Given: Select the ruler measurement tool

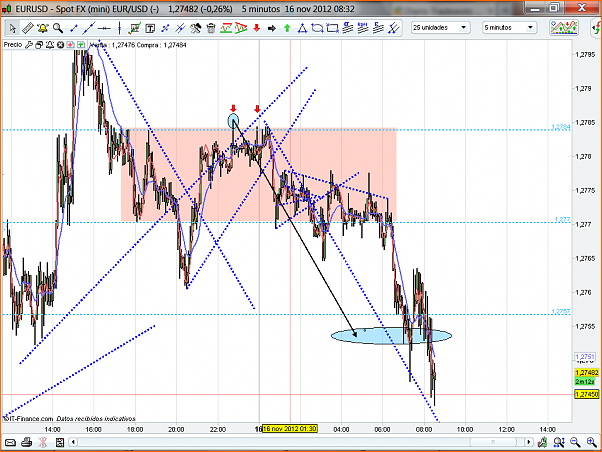Looking at the screenshot, I should 28,28.
